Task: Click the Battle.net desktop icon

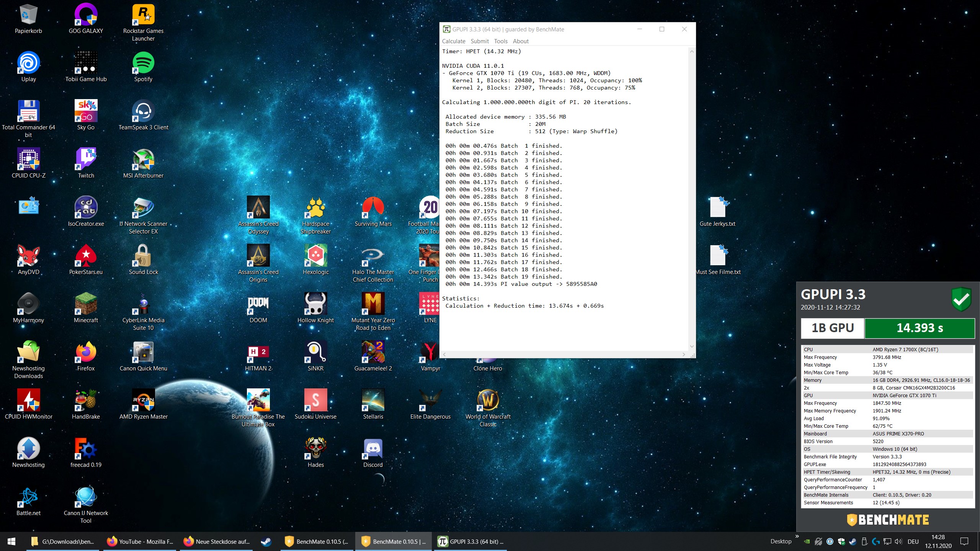Action: tap(28, 501)
